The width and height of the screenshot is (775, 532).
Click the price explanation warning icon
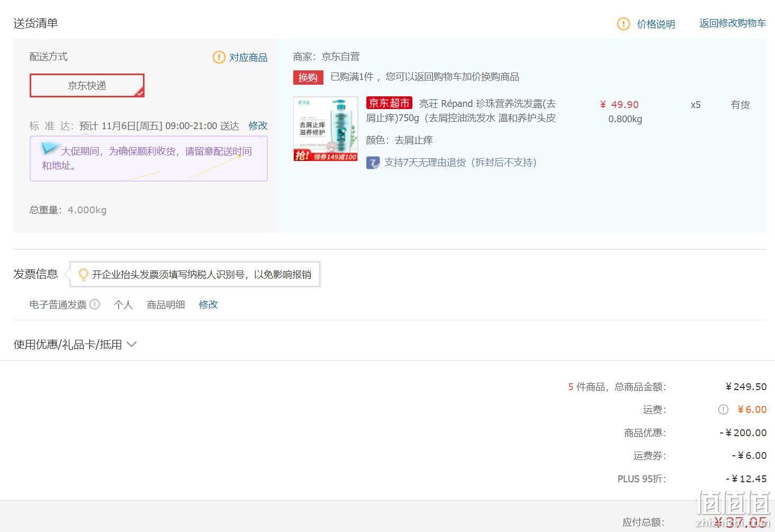(x=624, y=24)
